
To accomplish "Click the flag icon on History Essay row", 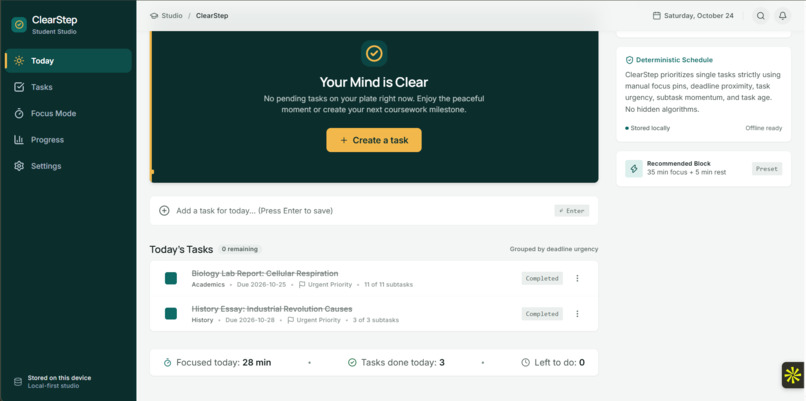I will click(290, 320).
